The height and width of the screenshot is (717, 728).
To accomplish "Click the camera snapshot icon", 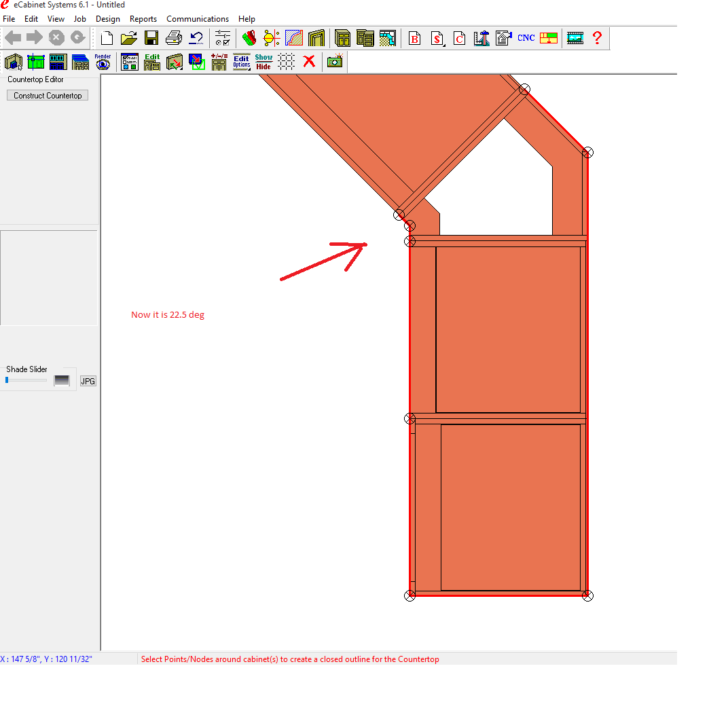I will (334, 62).
